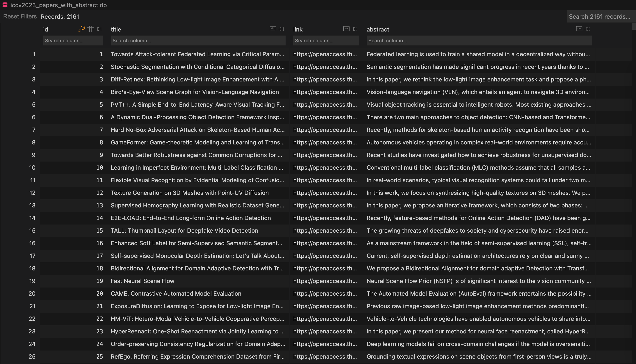Click the primary key icon in id column
636x364 pixels.
coord(82,29)
